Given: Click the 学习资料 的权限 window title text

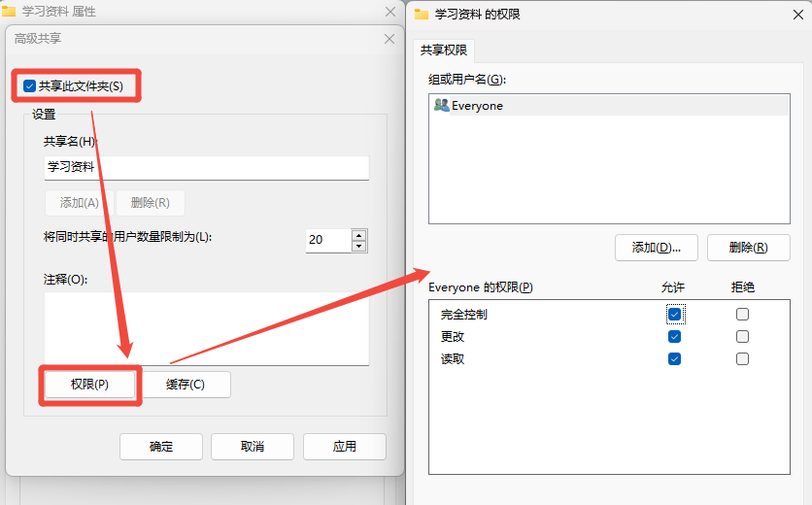Looking at the screenshot, I should pos(478,14).
